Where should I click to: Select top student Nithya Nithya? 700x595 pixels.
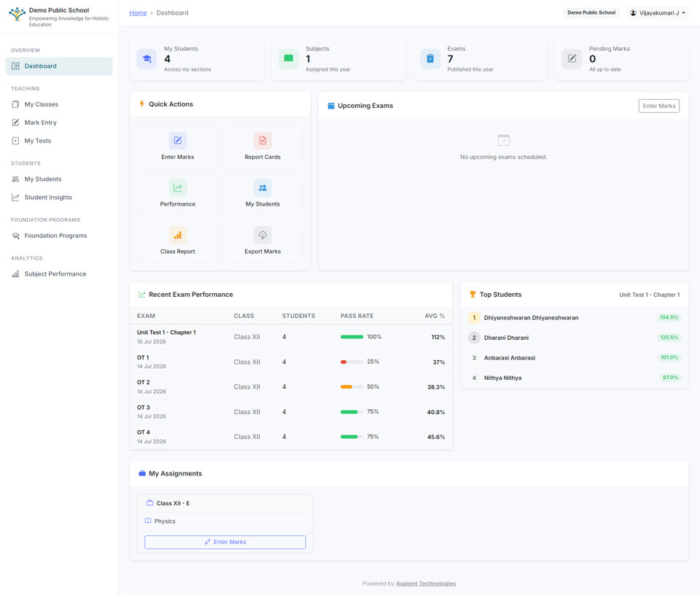pyautogui.click(x=502, y=378)
